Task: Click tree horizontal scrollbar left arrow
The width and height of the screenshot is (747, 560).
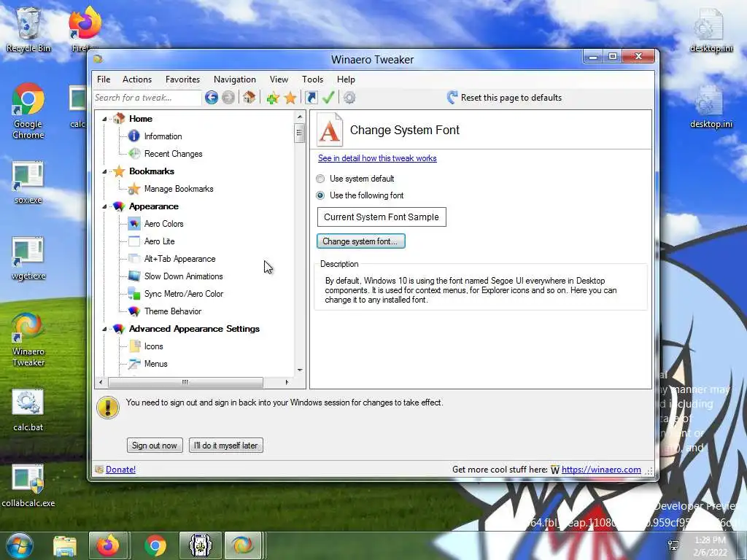Action: [101, 382]
